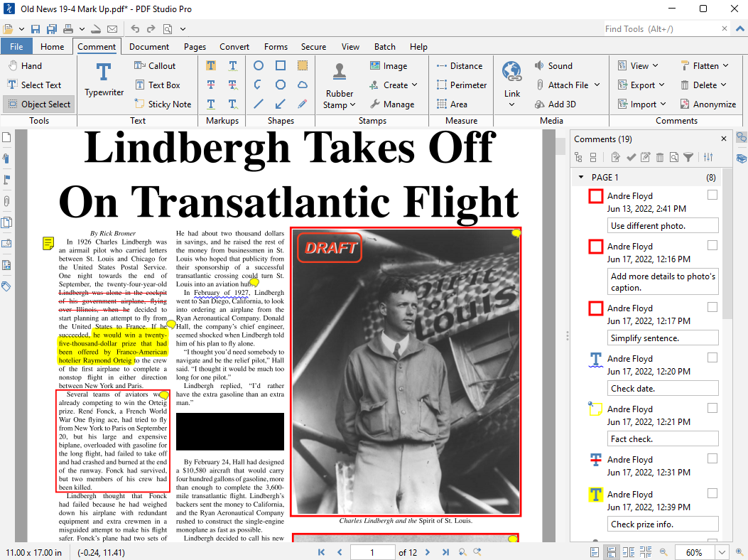Image resolution: width=748 pixels, height=560 pixels.
Task: Select the Typewriter tool
Action: tap(104, 78)
